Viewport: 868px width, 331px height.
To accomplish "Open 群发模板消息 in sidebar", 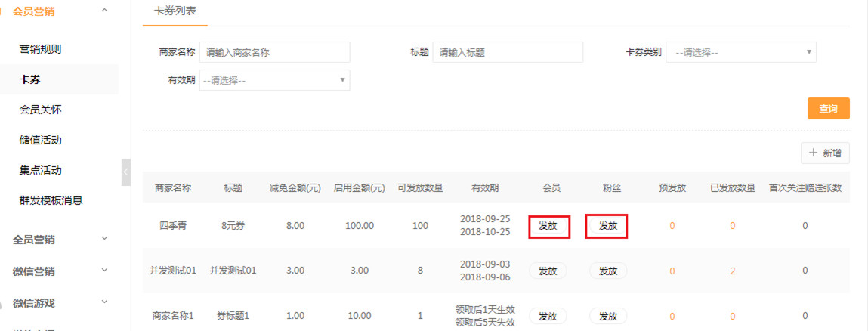I will (51, 200).
